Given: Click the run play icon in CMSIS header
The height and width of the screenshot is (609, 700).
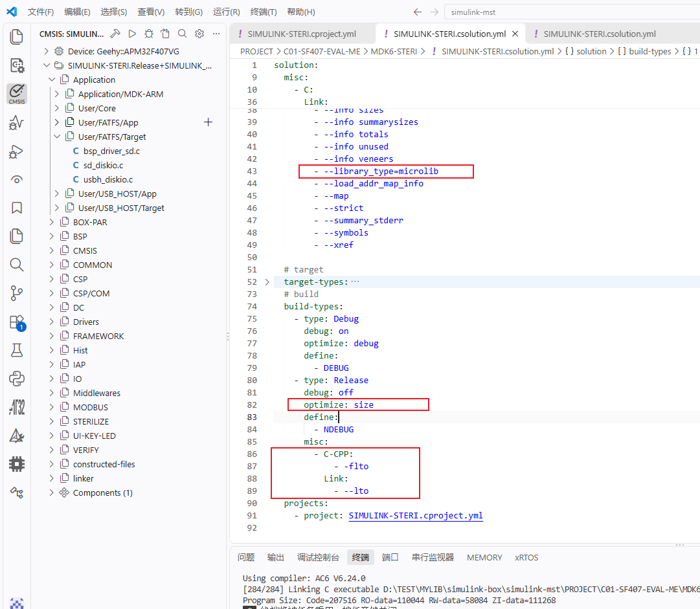Looking at the screenshot, I should tap(132, 34).
